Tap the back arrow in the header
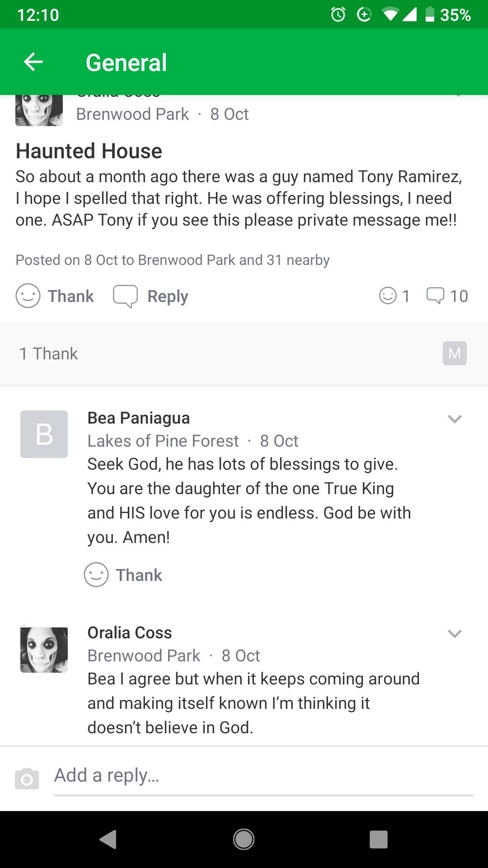Screen dimensions: 488x868 33,62
